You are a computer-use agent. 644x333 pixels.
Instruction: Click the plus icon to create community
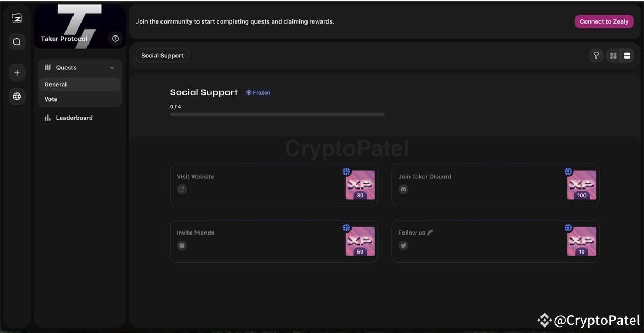pyautogui.click(x=17, y=73)
